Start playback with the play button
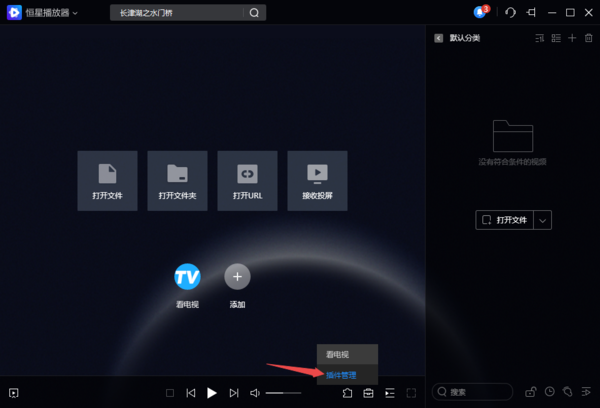This screenshot has width=600, height=408. click(212, 393)
